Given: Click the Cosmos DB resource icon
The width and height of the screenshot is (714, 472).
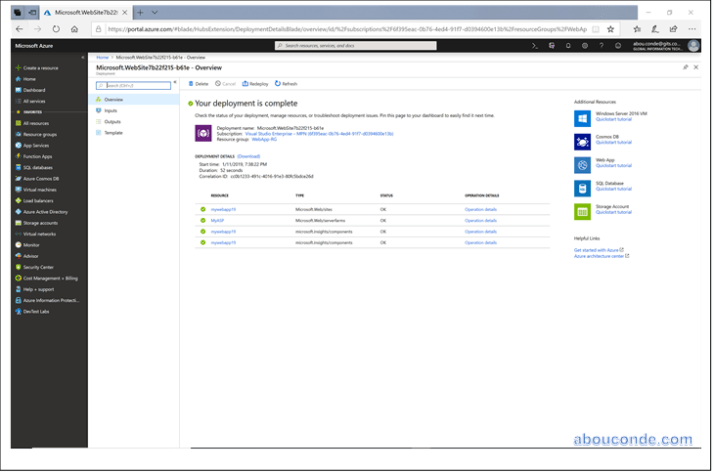Looking at the screenshot, I should [x=582, y=141].
